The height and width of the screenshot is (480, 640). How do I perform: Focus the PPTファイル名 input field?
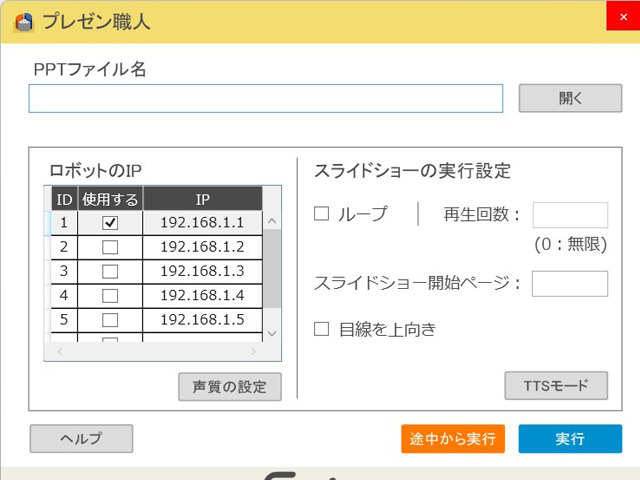(266, 98)
